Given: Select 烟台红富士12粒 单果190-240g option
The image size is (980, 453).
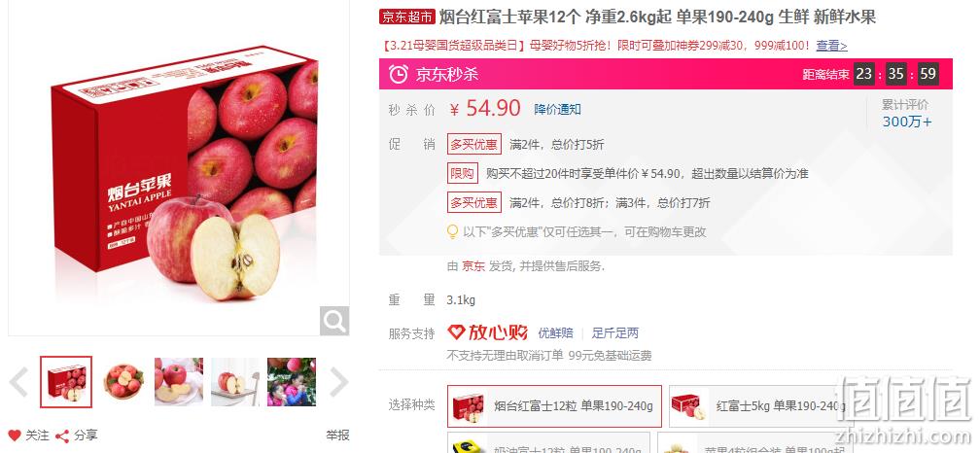Looking at the screenshot, I should [x=554, y=406].
